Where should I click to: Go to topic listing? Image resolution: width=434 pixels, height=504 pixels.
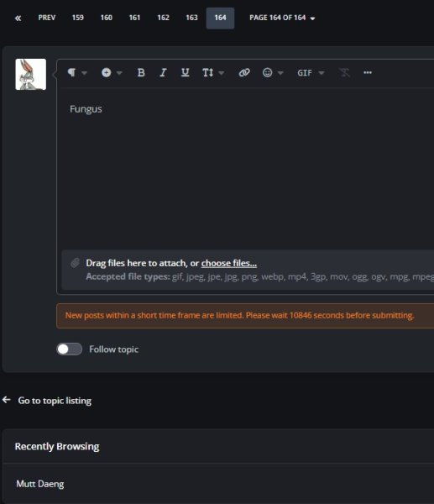coord(55,401)
